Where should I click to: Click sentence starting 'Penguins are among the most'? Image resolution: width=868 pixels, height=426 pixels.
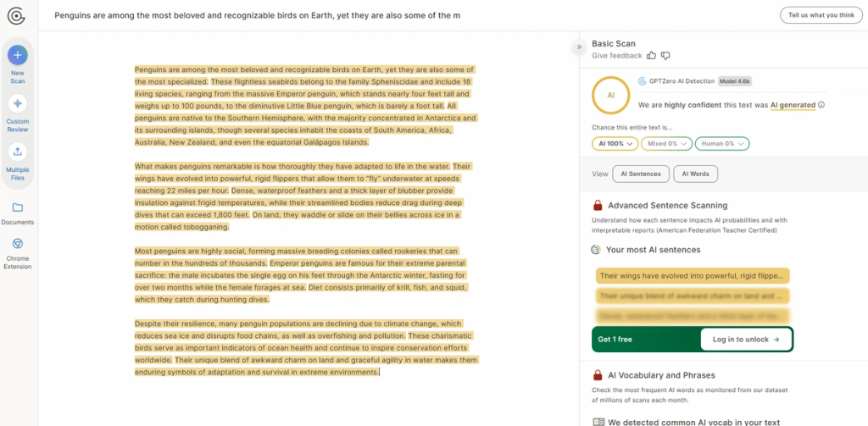pyautogui.click(x=304, y=75)
